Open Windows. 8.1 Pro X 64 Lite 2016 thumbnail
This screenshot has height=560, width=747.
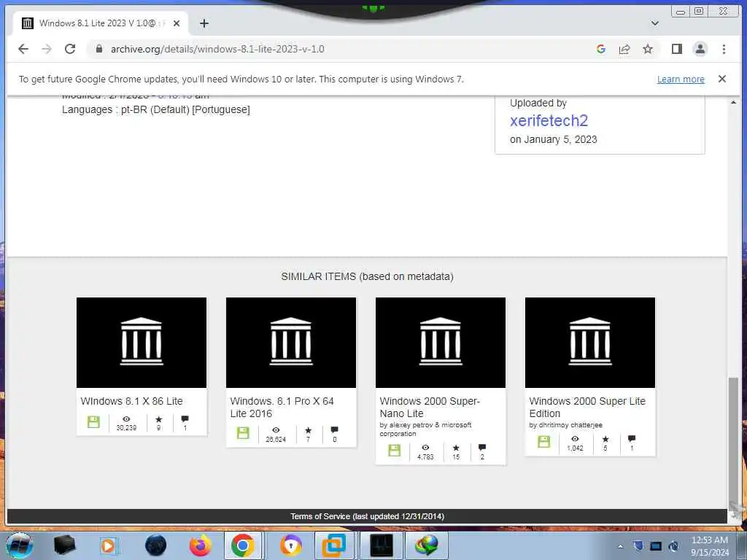click(x=291, y=343)
